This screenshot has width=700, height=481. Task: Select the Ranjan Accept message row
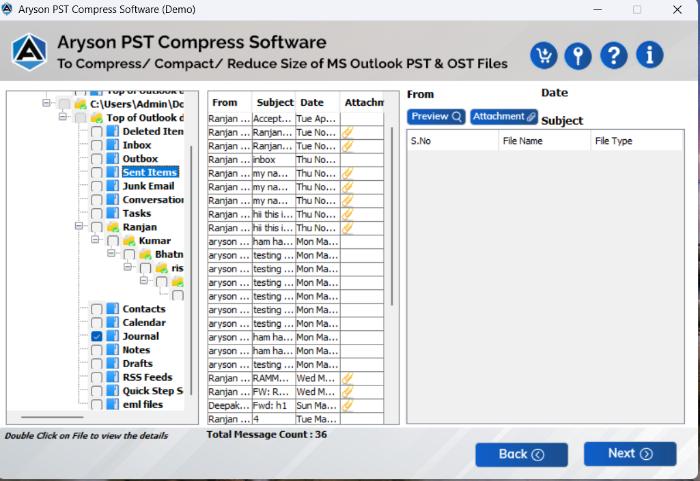(296, 119)
